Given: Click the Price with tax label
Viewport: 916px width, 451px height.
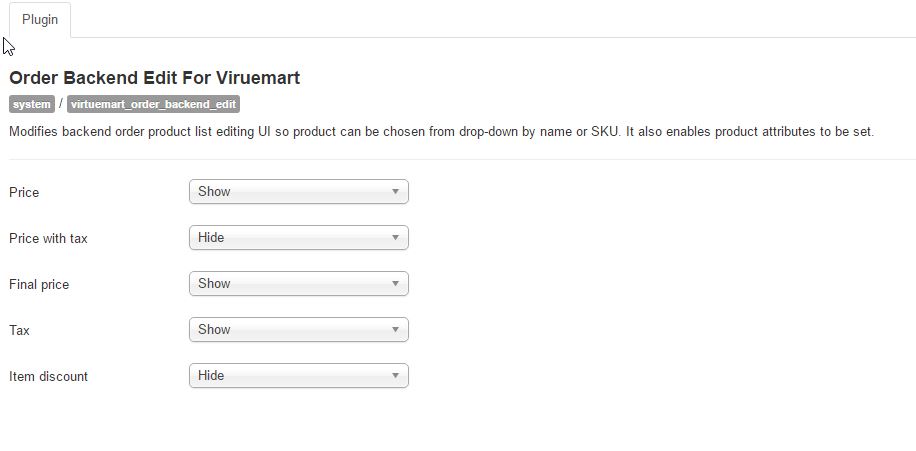Looking at the screenshot, I should coord(48,238).
